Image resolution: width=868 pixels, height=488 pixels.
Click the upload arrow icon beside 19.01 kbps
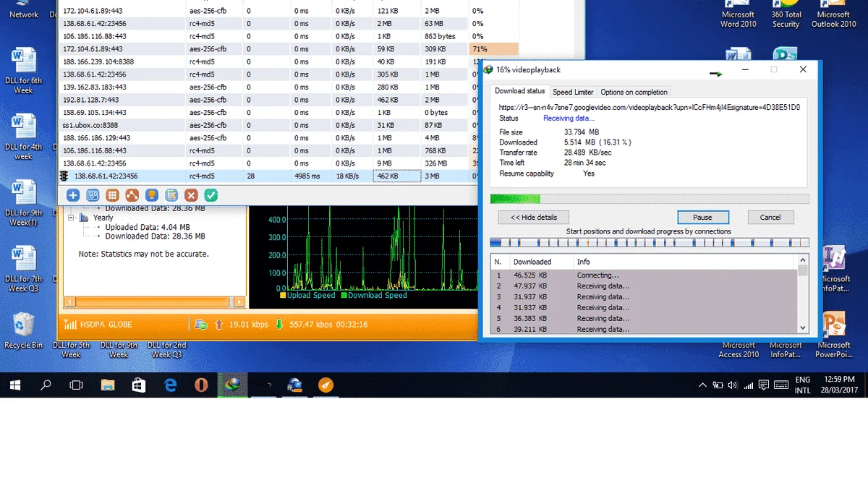(219, 325)
